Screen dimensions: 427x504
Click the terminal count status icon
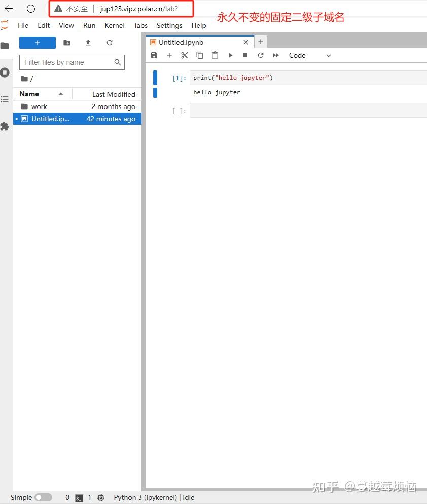tap(79, 498)
